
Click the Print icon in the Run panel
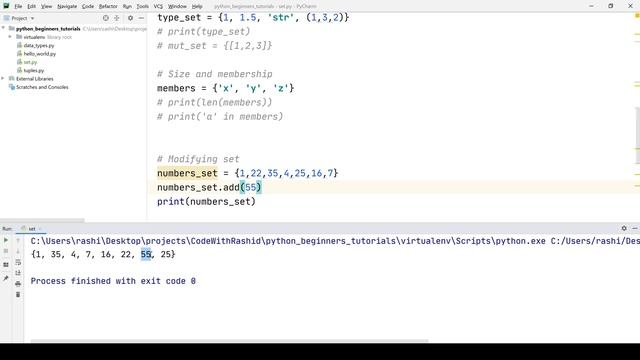18,284
